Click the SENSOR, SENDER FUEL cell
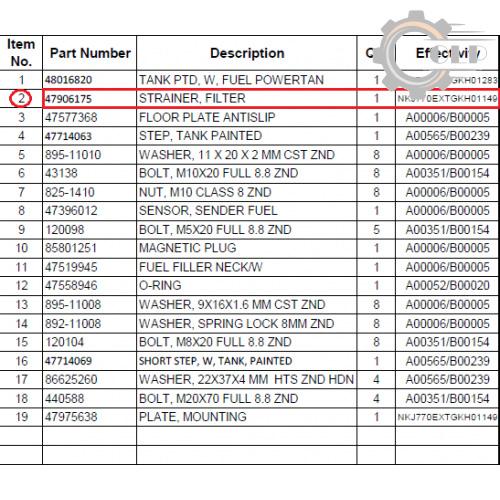Screen dimensions: 500x500 pyautogui.click(x=246, y=211)
